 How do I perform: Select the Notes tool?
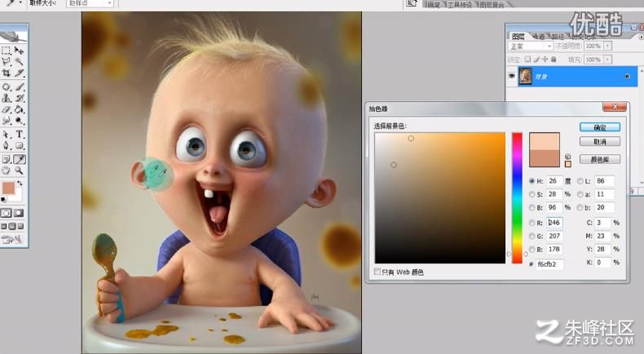coord(7,159)
